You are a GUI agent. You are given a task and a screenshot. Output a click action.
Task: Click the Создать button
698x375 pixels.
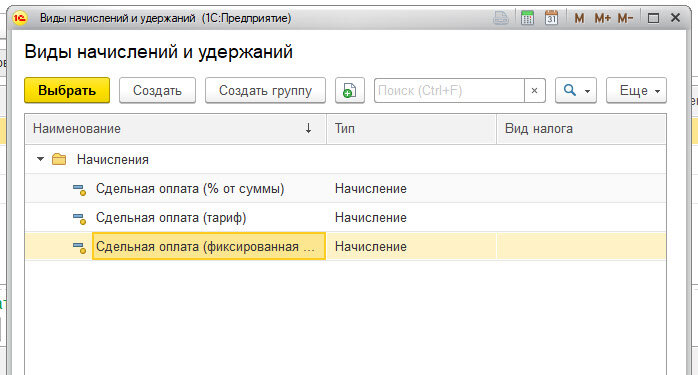(x=157, y=90)
